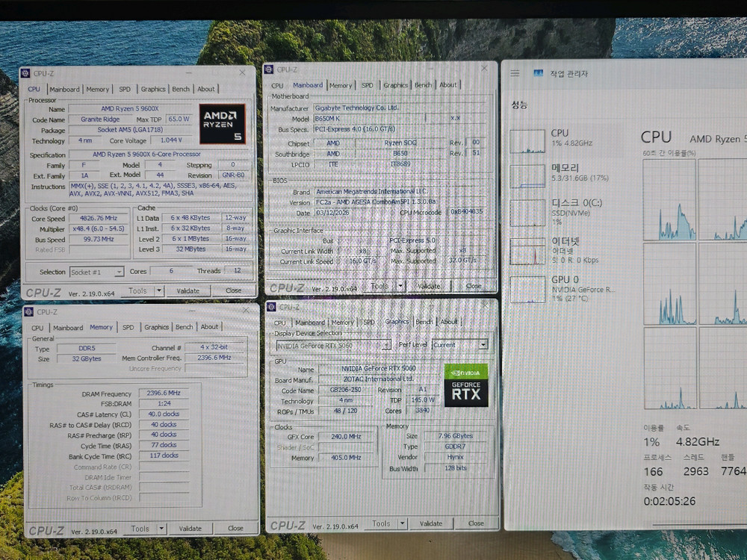
Task: Click the B650M K model field
Action: pos(368,118)
